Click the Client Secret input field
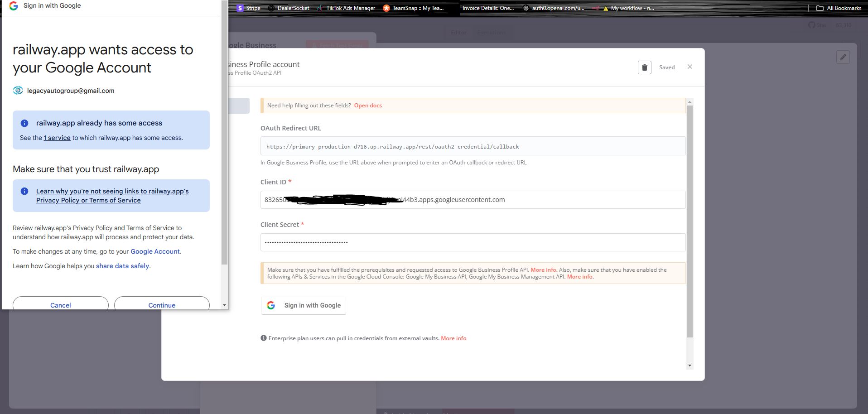The height and width of the screenshot is (414, 868). point(473,242)
